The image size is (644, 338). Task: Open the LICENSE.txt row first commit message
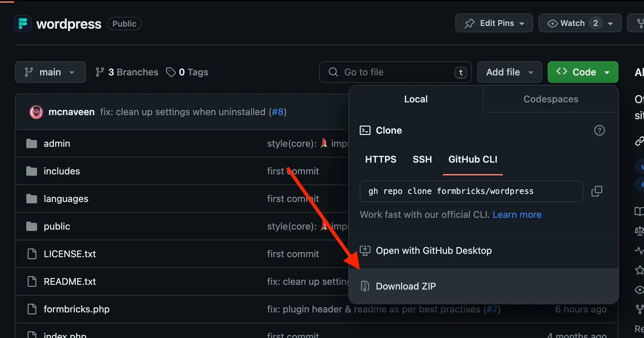(293, 254)
